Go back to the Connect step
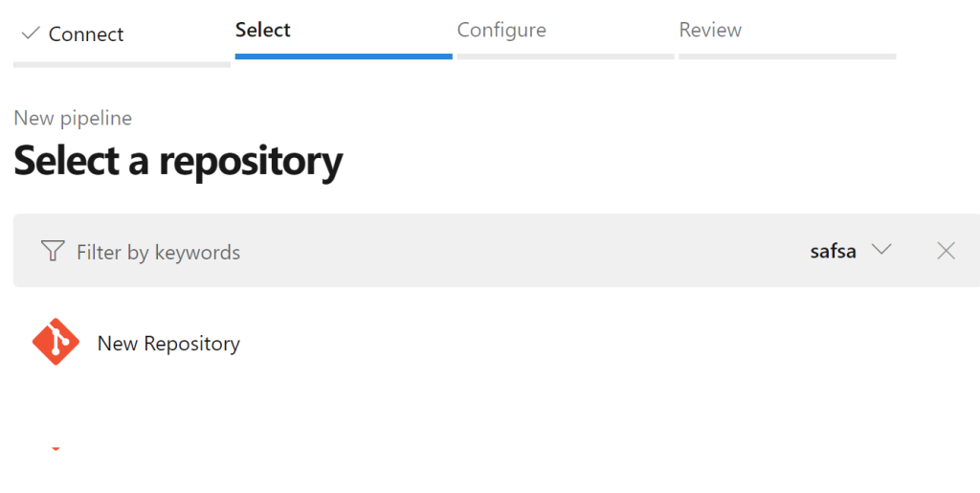Viewport: 980px width, 493px height. pos(85,34)
